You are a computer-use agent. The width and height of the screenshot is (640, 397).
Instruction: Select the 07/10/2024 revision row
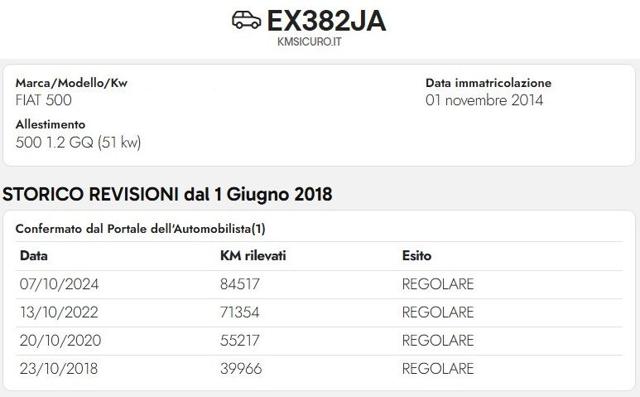click(x=320, y=284)
